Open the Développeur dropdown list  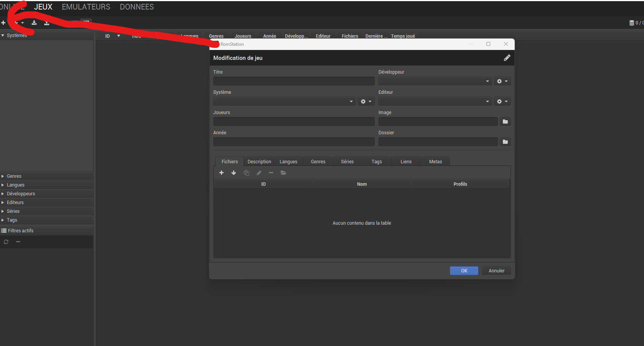(435, 81)
